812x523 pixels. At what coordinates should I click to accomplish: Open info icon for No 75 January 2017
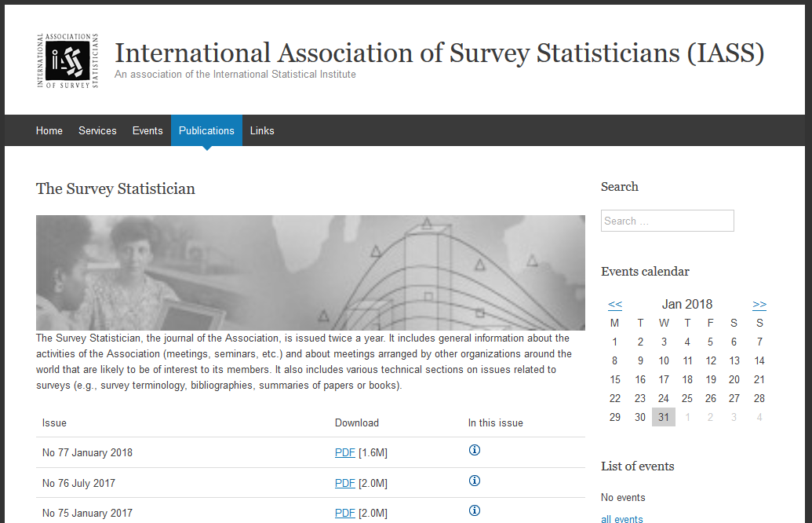pos(475,510)
